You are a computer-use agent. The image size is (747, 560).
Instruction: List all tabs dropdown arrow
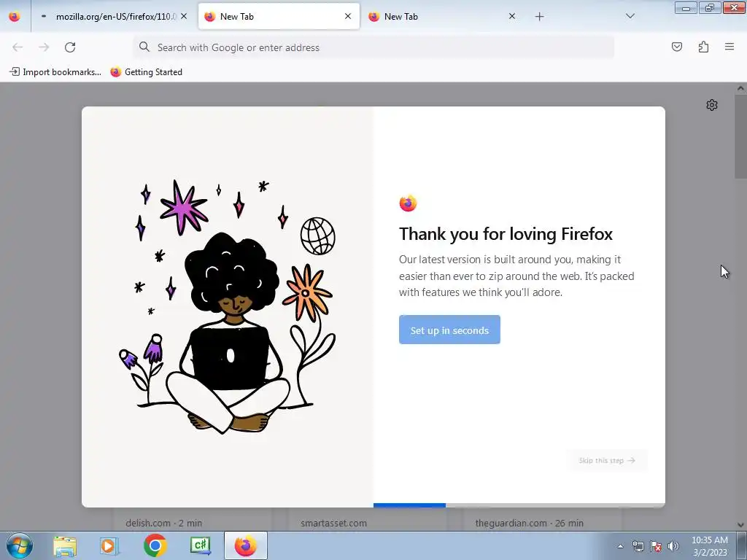tap(630, 16)
